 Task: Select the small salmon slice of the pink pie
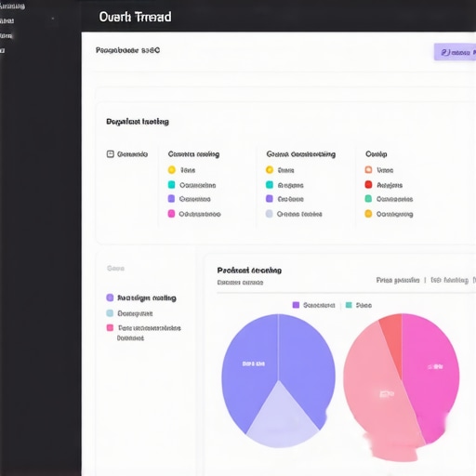[x=393, y=337]
